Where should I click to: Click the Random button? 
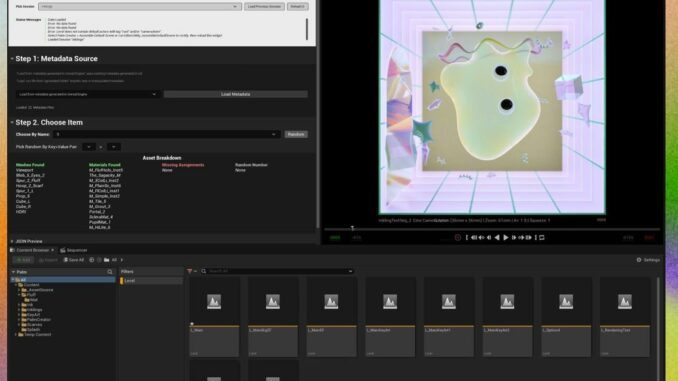[296, 134]
